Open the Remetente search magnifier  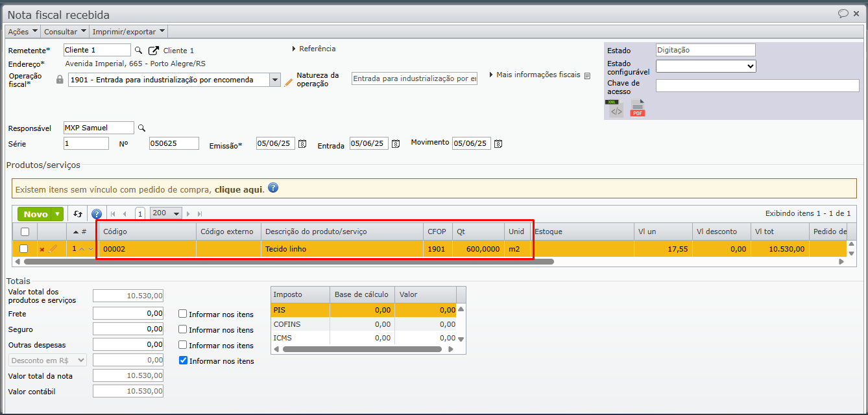pos(138,51)
